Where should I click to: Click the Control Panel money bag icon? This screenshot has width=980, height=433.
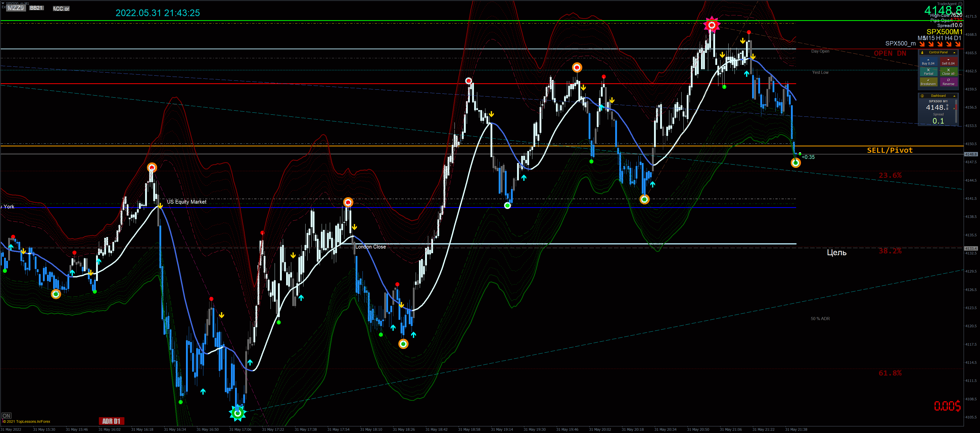click(x=922, y=53)
